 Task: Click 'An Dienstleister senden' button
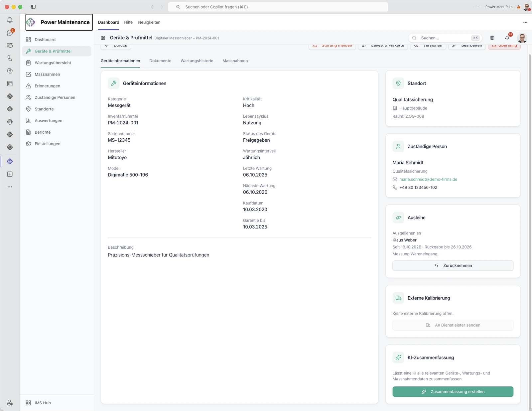click(453, 325)
